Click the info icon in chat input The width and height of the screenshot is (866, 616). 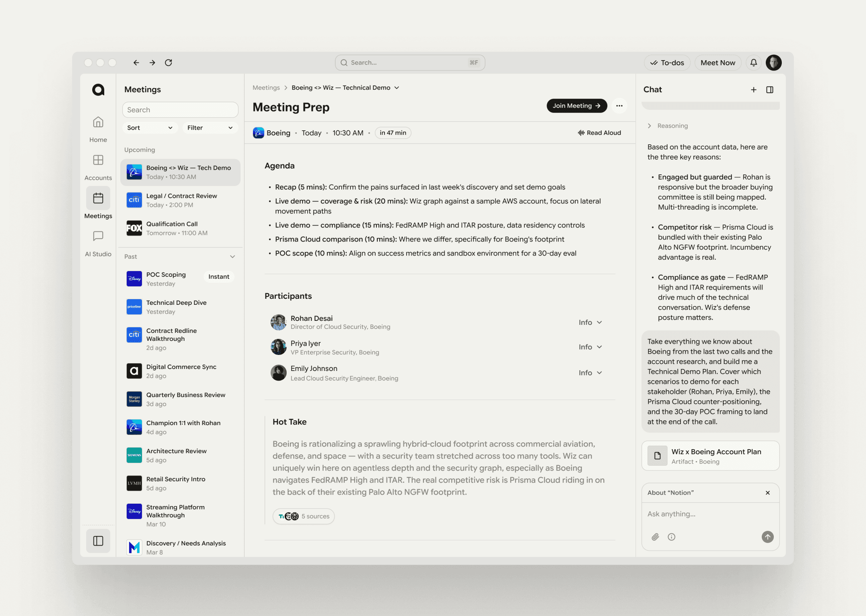point(672,537)
